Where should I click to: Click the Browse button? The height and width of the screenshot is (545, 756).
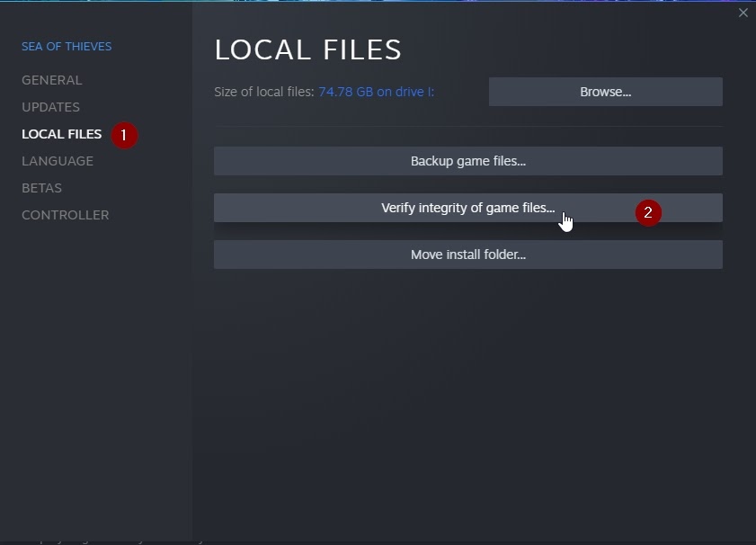pos(606,92)
